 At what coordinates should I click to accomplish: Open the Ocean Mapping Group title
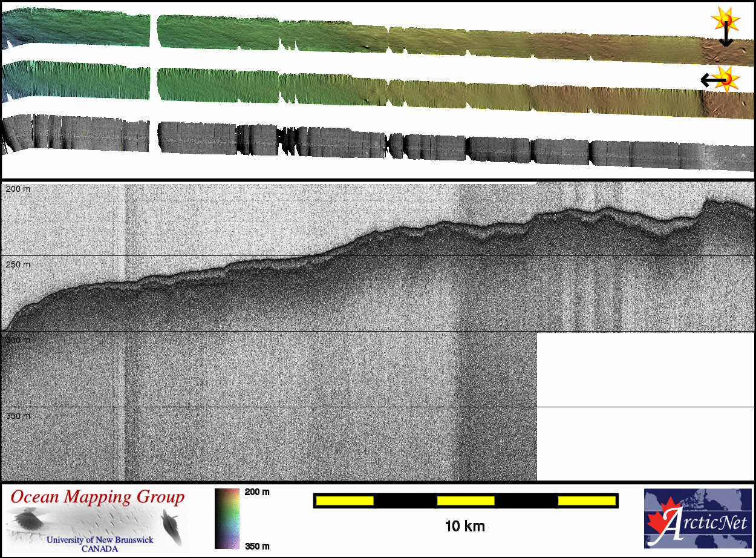pyautogui.click(x=97, y=497)
